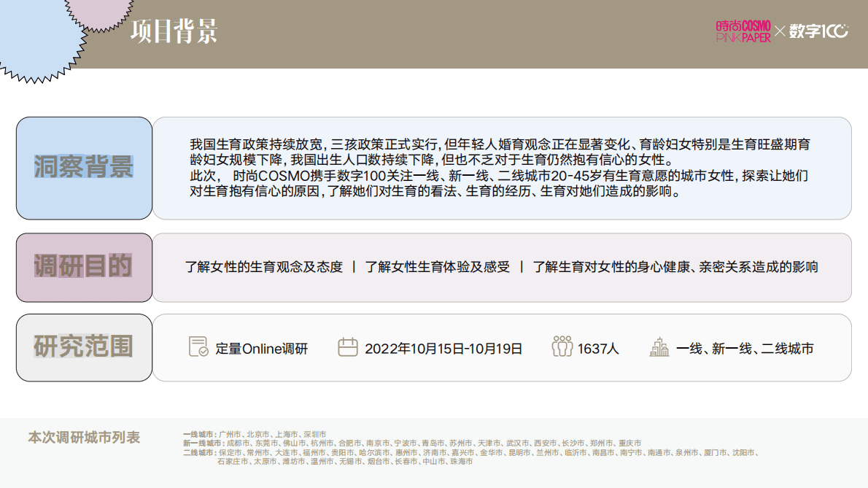This screenshot has height=488, width=868.
Task: Toggle the 研究范围 section panel
Action: (83, 348)
